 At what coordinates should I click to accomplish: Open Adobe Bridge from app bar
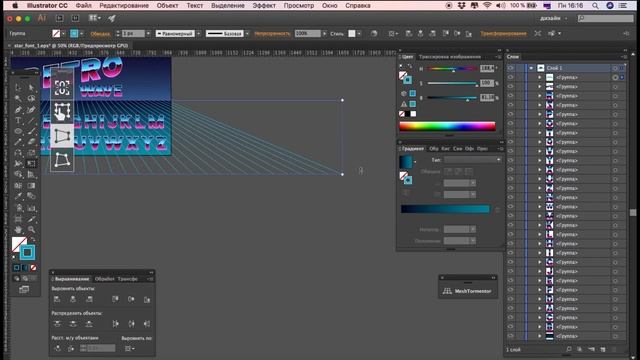60,18
